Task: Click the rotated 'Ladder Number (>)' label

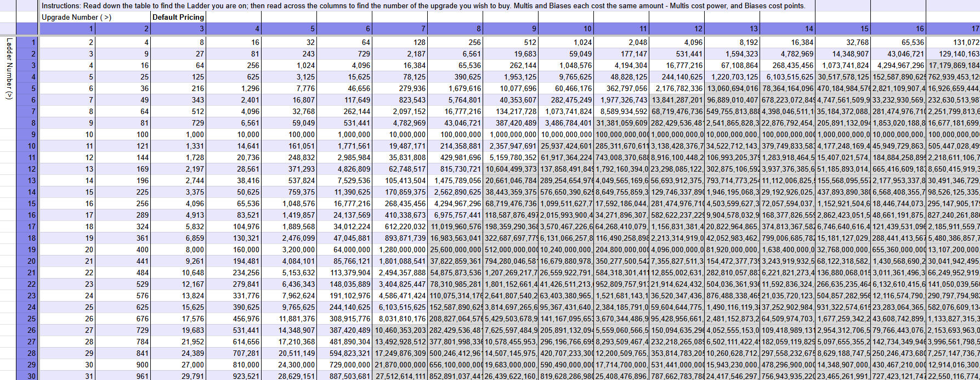Action: (8, 69)
